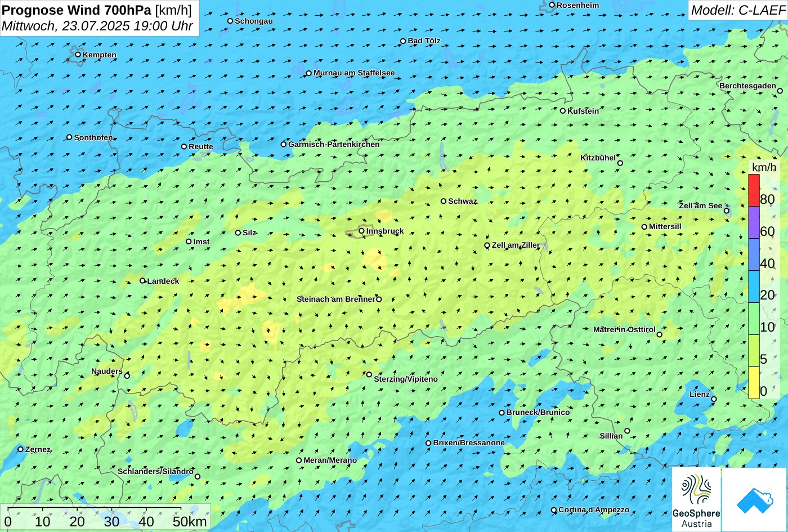Select the Zernez location dot
Viewport: 788px width, 532px height.
tap(21, 449)
